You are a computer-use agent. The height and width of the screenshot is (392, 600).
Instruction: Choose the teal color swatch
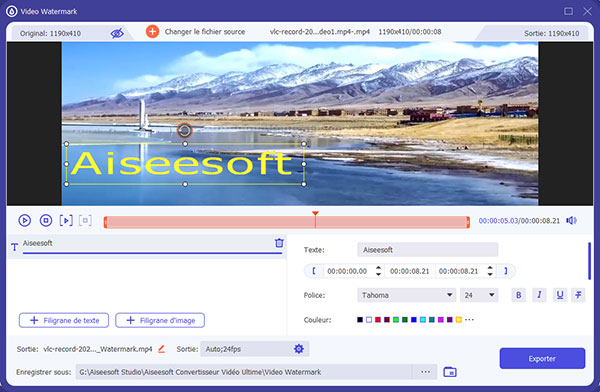432,320
